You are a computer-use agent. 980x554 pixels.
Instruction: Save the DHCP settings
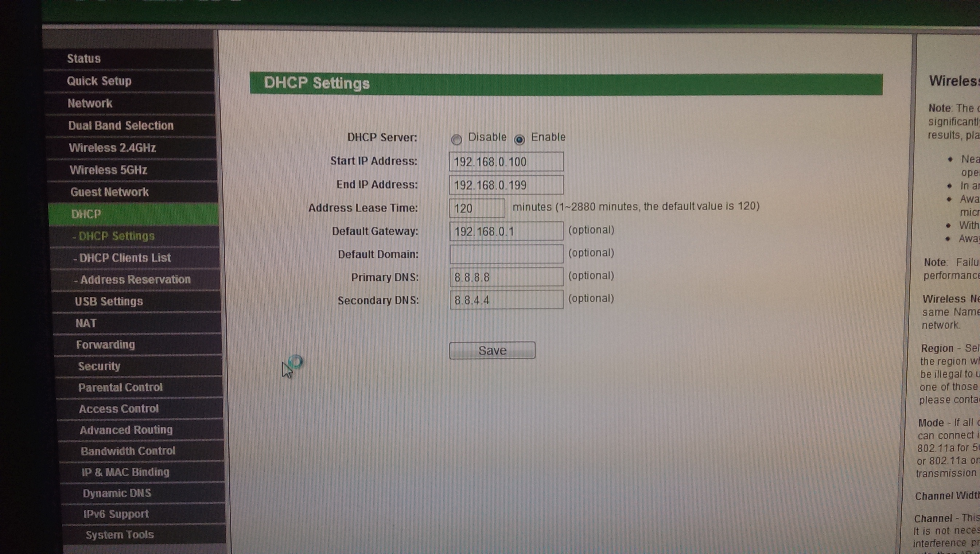tap(492, 350)
